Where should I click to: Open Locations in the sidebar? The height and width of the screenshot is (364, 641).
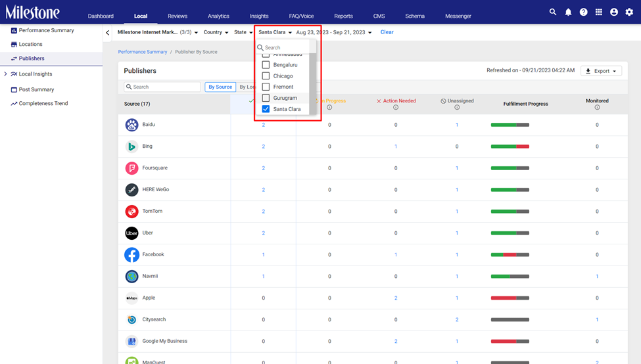tap(30, 44)
